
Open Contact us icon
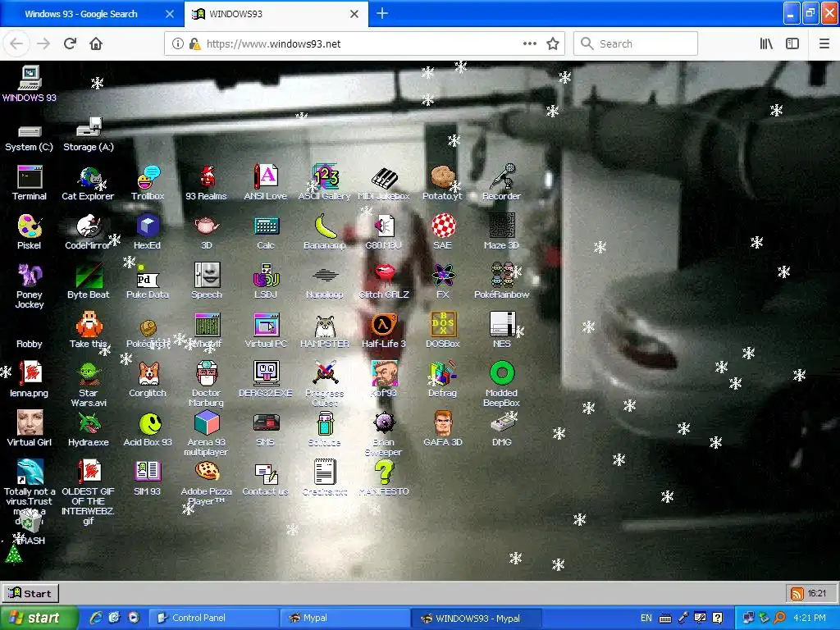coord(266,479)
